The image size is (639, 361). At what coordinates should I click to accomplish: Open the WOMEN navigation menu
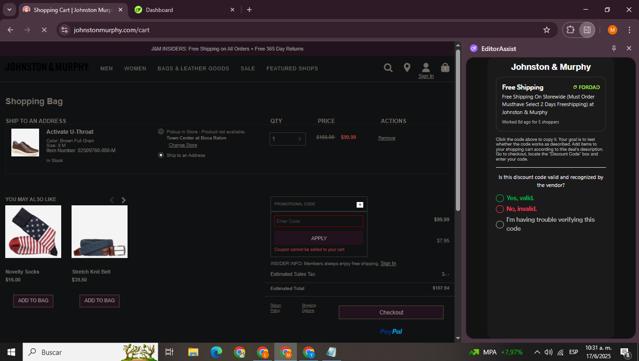pos(135,68)
